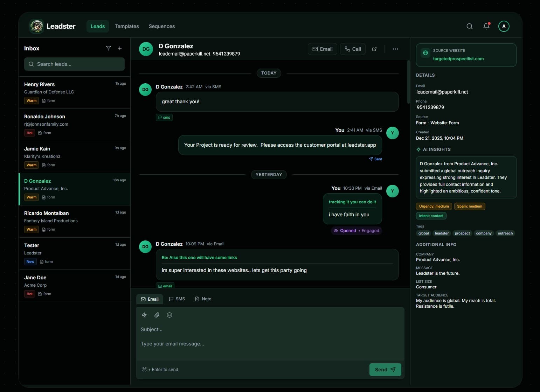Click the filter icon beside Inbox
540x392 pixels.
point(109,48)
